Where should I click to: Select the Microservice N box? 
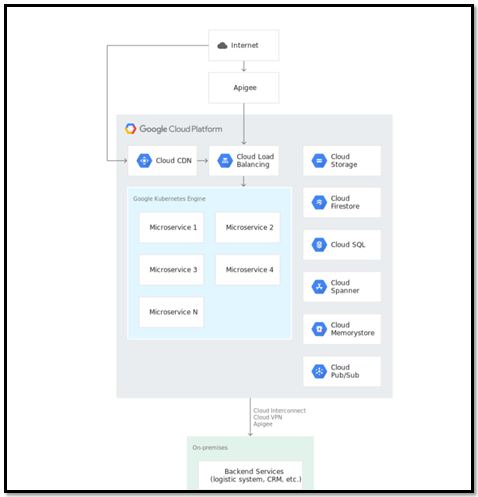pyautogui.click(x=171, y=312)
